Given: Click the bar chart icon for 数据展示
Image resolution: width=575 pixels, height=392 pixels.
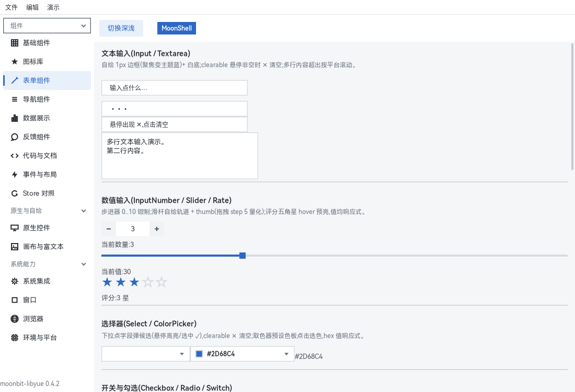Looking at the screenshot, I should [15, 118].
